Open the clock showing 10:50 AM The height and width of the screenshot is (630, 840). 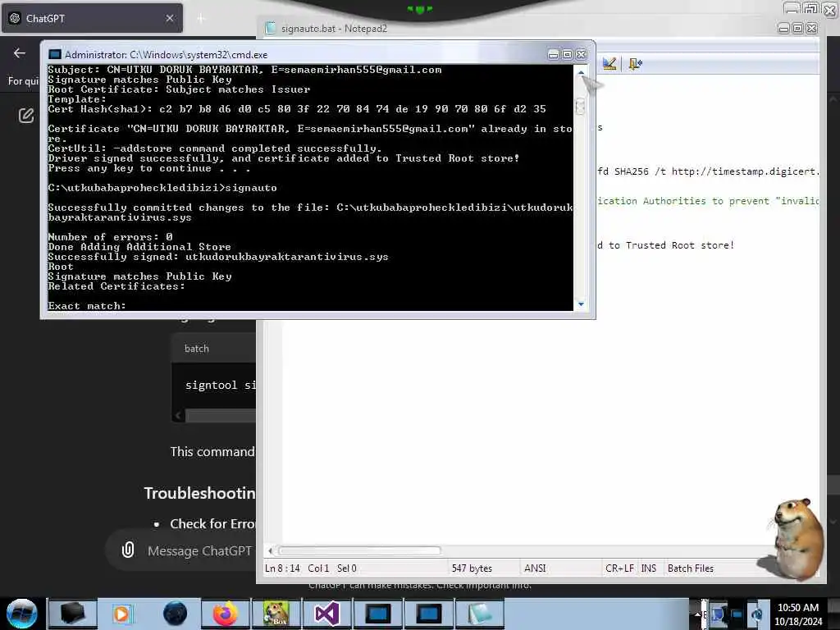point(797,614)
